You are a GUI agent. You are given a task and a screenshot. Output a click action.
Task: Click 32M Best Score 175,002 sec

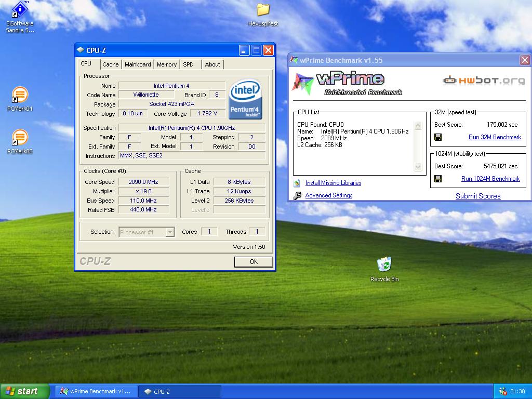click(502, 125)
